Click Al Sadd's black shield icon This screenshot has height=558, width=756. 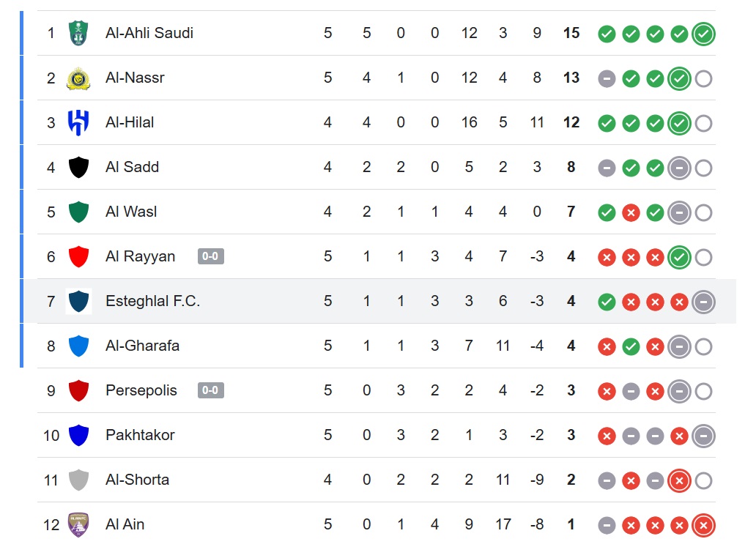pos(78,167)
